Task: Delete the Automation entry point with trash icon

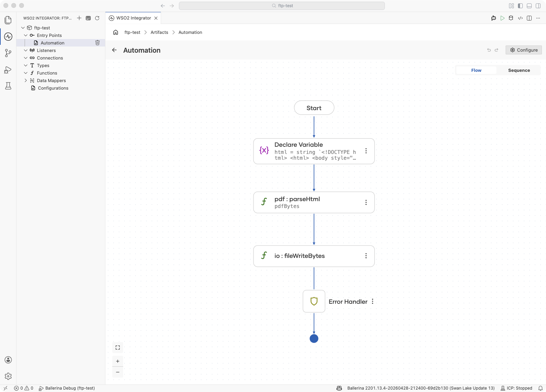Action: [97, 43]
